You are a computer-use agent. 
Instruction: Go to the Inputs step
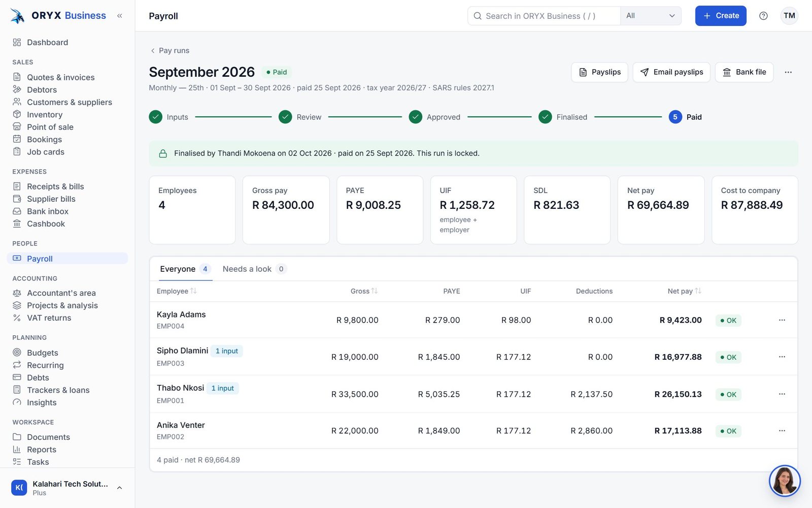coord(168,117)
